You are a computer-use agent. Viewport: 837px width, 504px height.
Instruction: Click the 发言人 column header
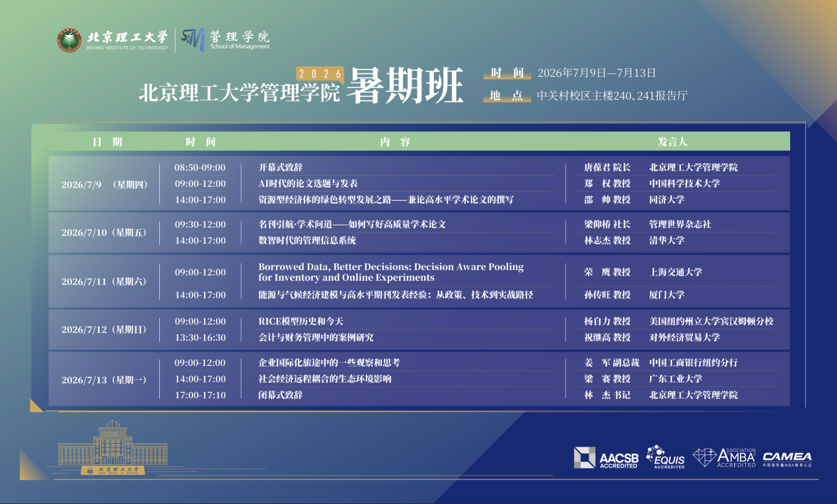(673, 142)
